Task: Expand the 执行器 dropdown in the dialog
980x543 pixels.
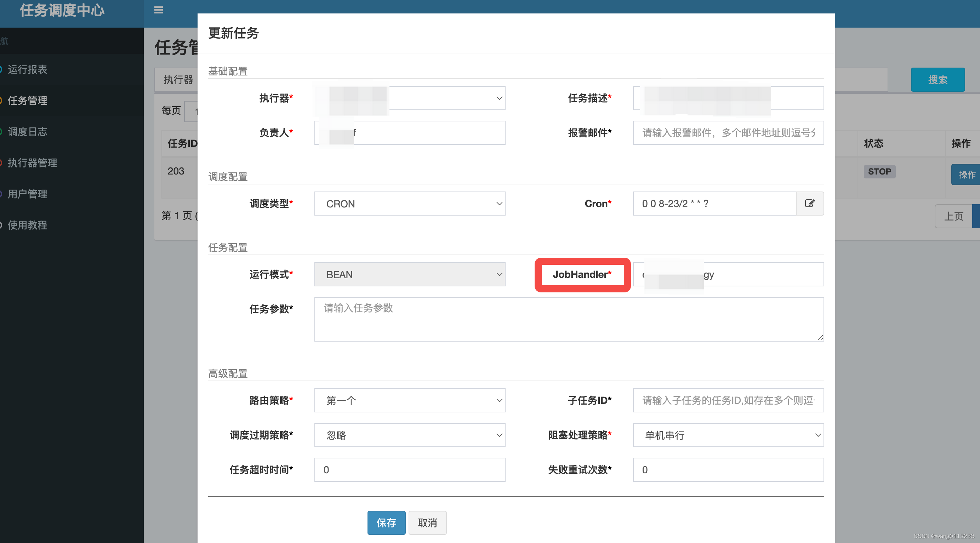Action: pyautogui.click(x=410, y=98)
